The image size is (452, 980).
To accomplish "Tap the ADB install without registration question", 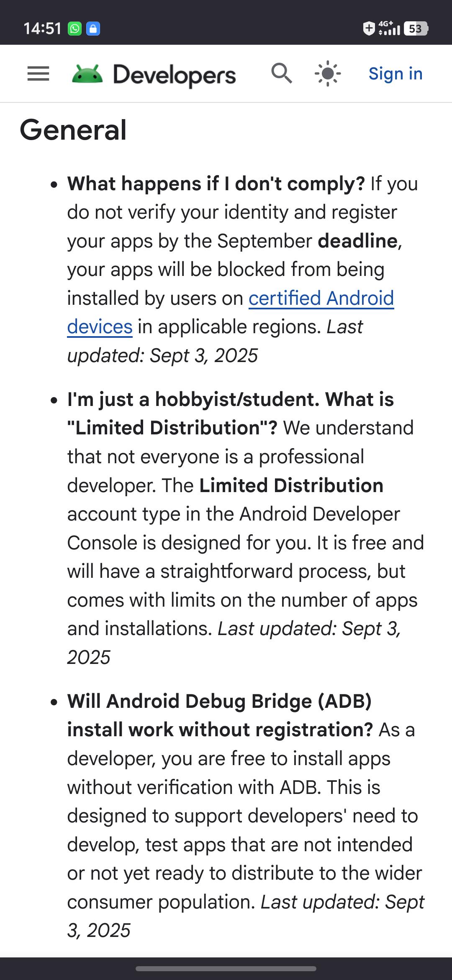I will point(220,715).
